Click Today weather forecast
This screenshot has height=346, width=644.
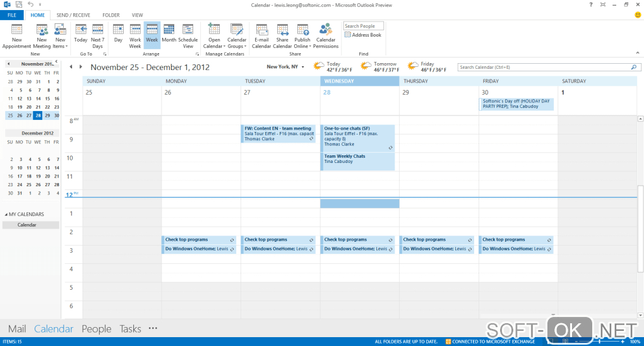pyautogui.click(x=333, y=67)
